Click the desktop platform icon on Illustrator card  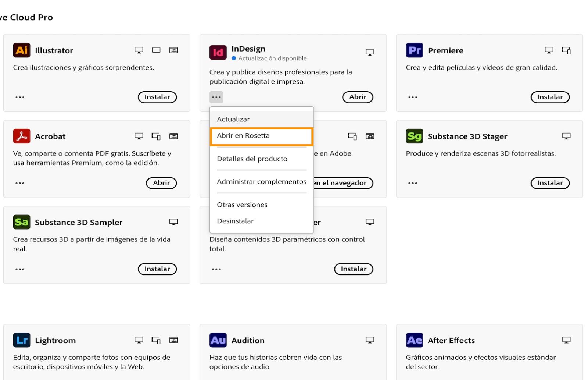coord(139,50)
